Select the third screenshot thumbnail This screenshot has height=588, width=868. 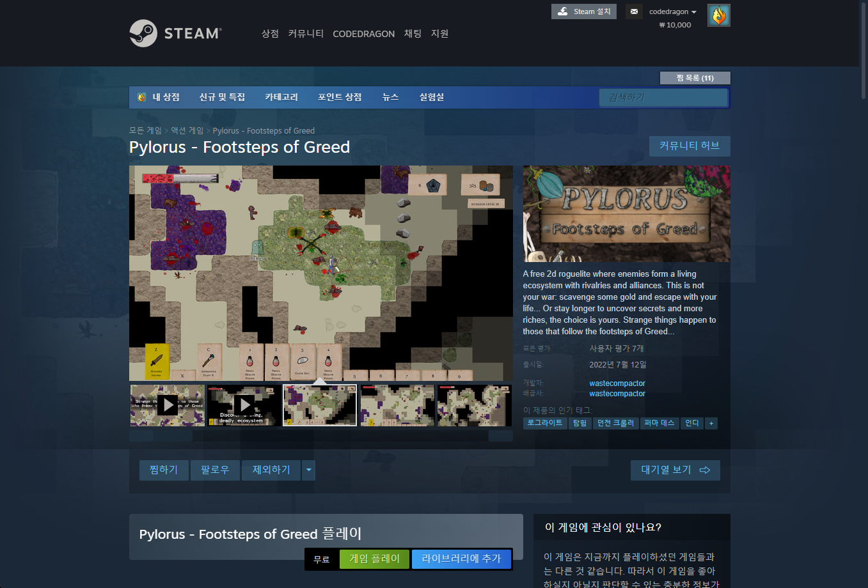click(320, 405)
